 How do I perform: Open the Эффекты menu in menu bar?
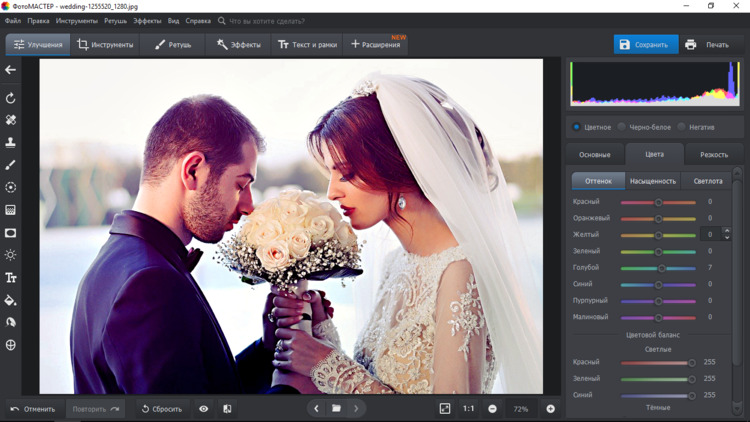click(147, 20)
